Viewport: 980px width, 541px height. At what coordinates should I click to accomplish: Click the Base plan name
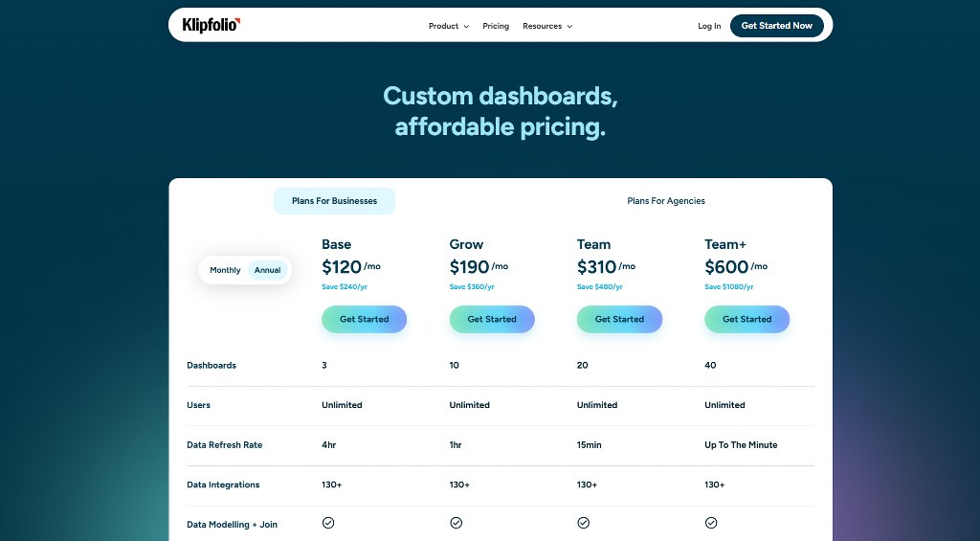tap(336, 244)
